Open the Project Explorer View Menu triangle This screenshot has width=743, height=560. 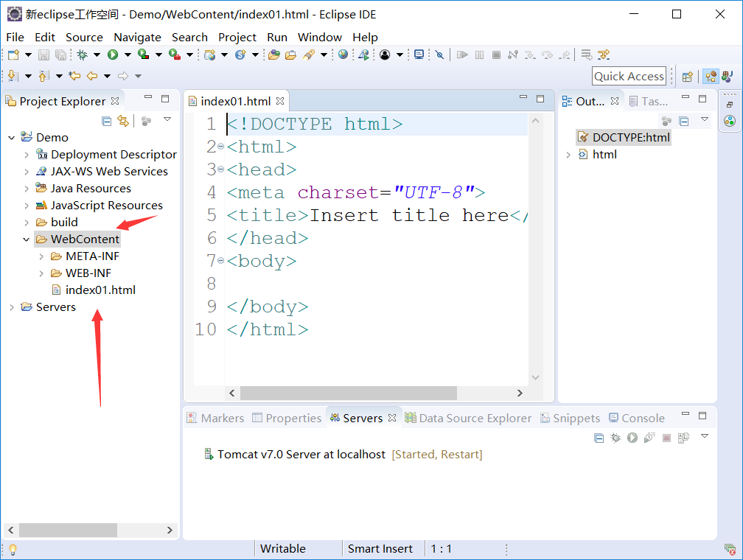pos(167,119)
